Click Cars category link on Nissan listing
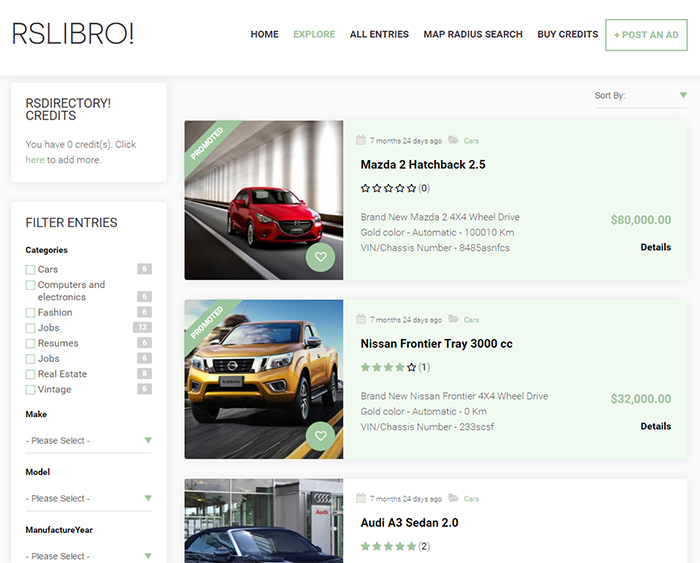Image resolution: width=700 pixels, height=563 pixels. [x=471, y=320]
